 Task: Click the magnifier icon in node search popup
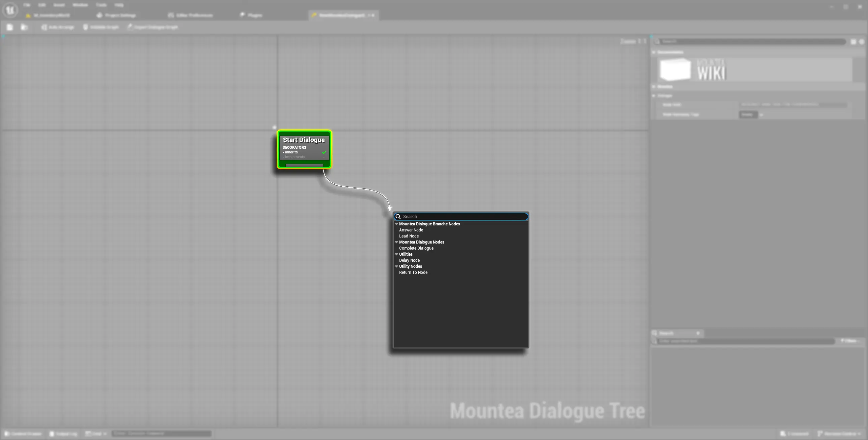(x=398, y=217)
